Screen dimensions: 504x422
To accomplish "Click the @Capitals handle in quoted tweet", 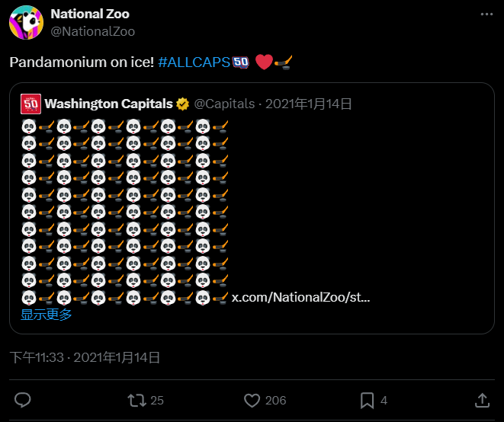I will click(x=223, y=104).
